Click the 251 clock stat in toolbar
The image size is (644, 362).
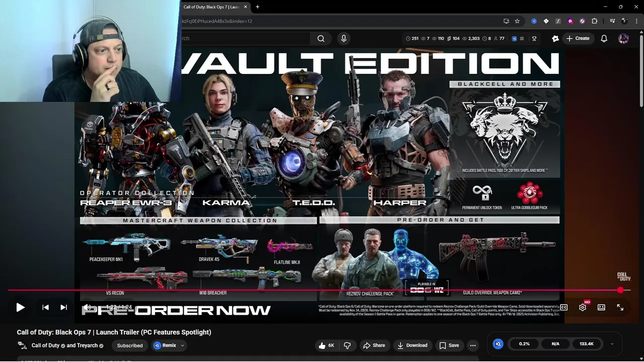(x=412, y=39)
